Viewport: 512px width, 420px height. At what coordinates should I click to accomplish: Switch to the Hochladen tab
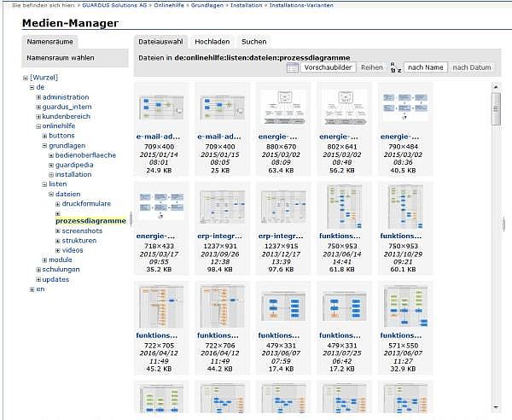click(211, 41)
